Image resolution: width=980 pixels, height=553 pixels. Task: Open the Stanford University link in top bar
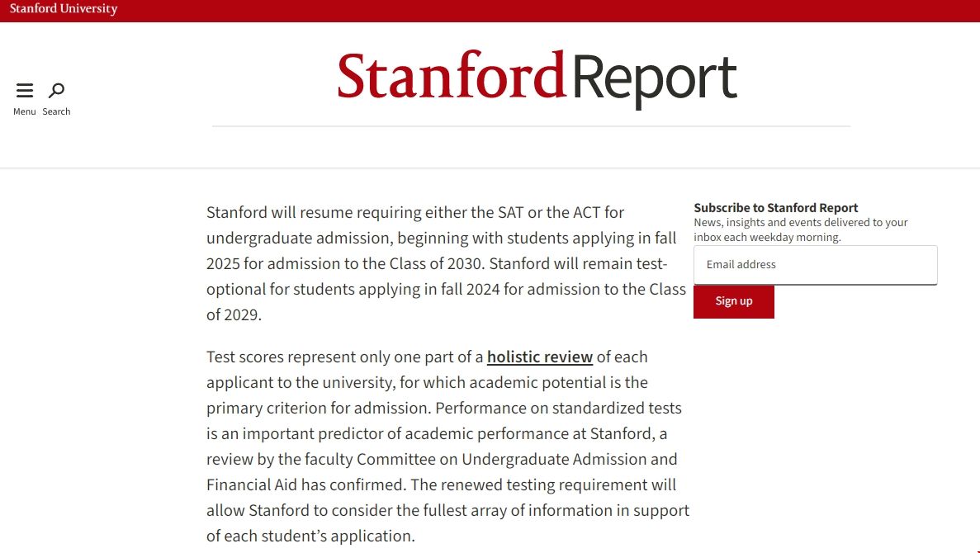[64, 9]
